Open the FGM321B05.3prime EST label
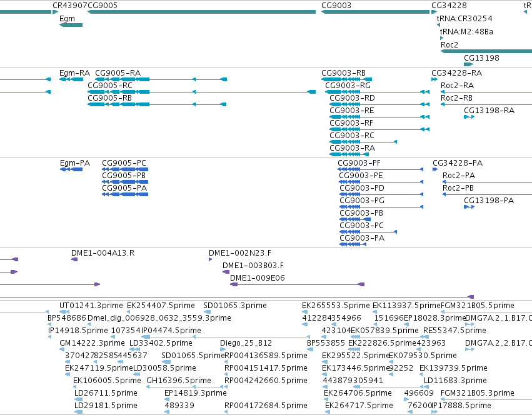The width and height of the screenshot is (532, 415). click(x=477, y=393)
